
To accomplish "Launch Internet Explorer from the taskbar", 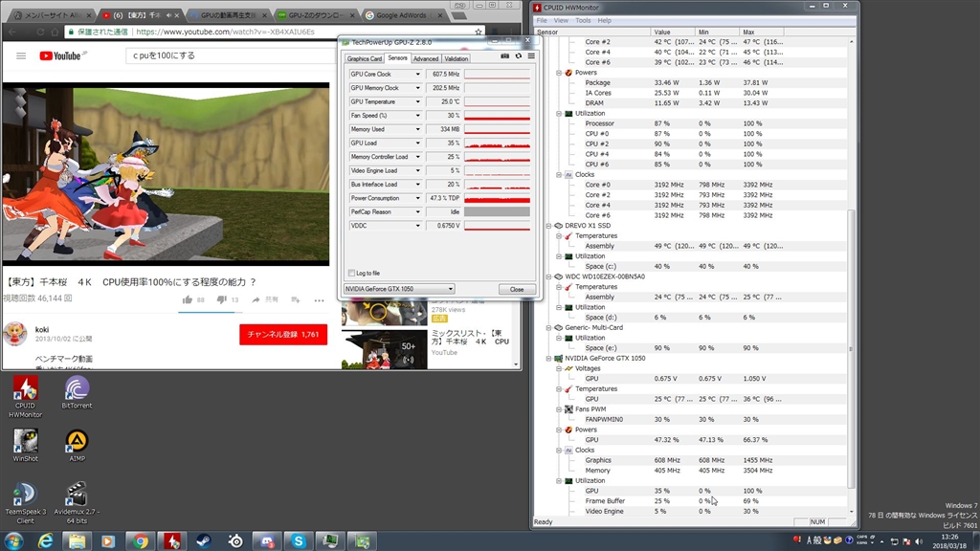I will (x=46, y=541).
